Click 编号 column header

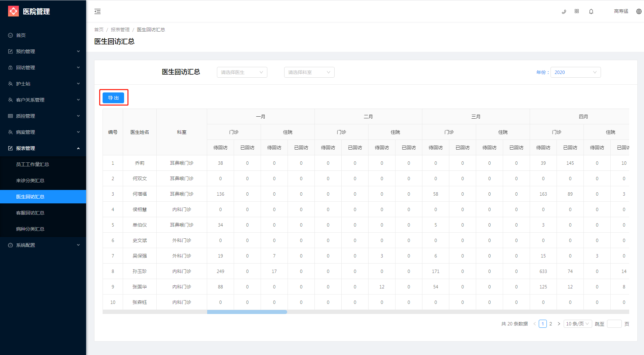click(x=113, y=132)
